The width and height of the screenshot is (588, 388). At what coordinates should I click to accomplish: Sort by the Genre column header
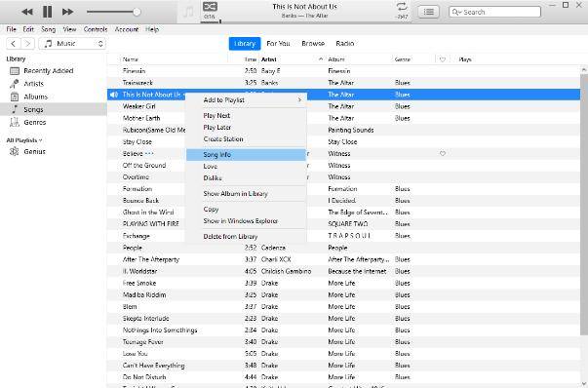[x=403, y=59]
